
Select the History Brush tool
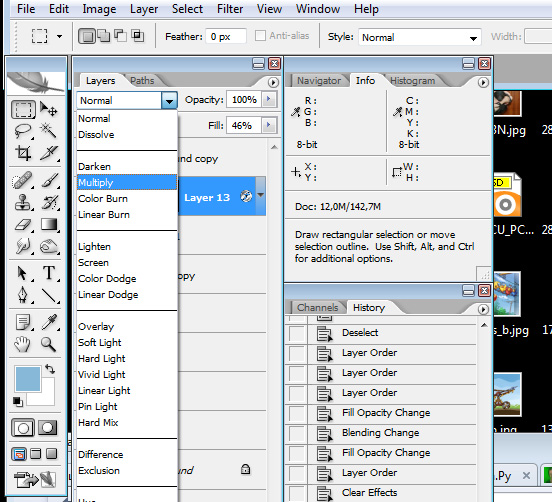[49, 202]
